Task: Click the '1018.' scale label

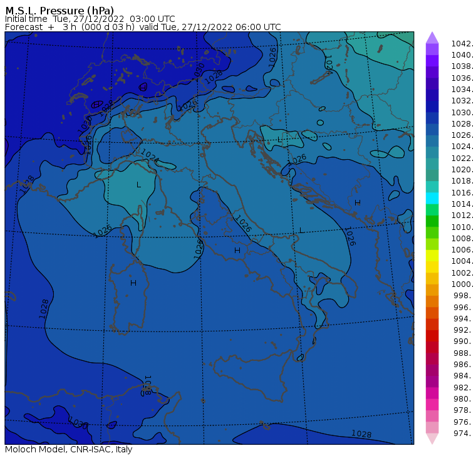Action: pyautogui.click(x=462, y=181)
